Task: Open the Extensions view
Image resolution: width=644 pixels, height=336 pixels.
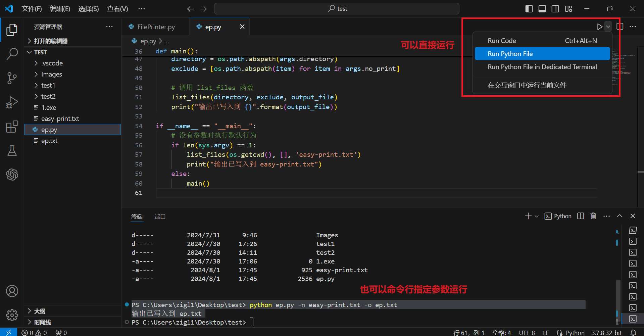Action: click(x=12, y=127)
